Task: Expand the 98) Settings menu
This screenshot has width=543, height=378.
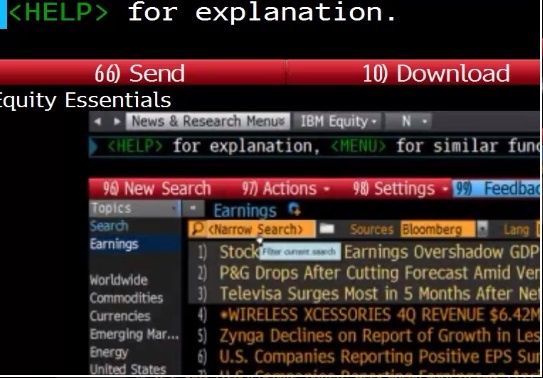Action: pyautogui.click(x=400, y=189)
